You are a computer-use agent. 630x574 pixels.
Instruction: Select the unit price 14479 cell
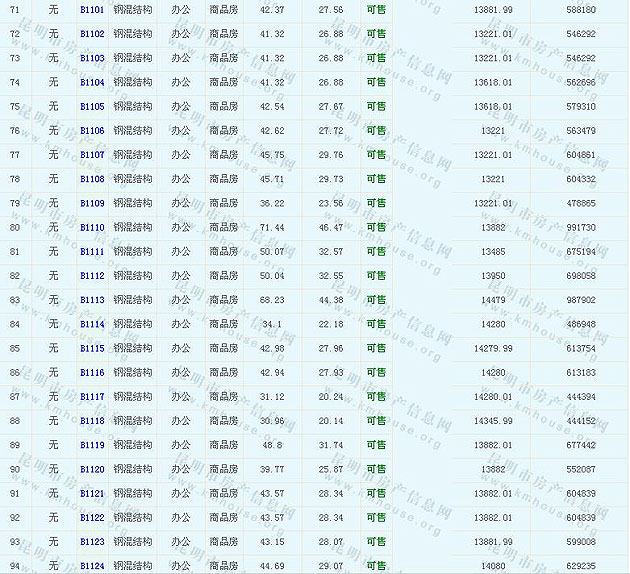pos(493,300)
